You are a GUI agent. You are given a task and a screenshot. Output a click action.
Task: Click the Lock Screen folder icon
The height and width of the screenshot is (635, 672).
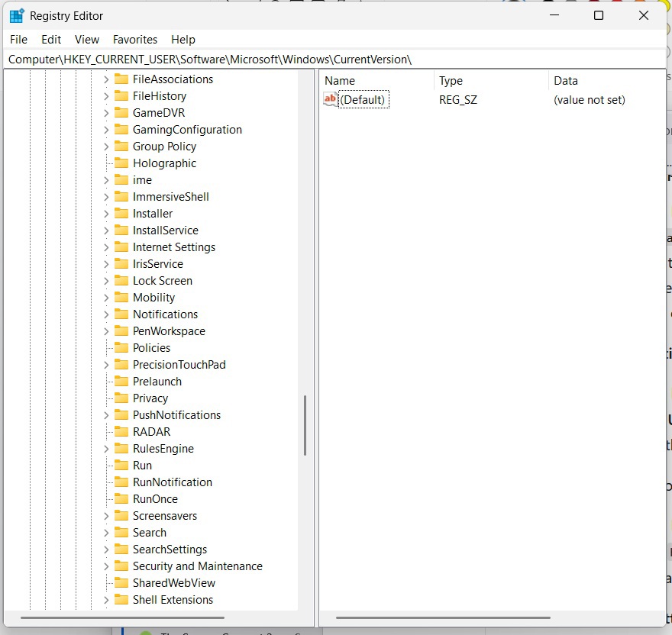(x=121, y=281)
